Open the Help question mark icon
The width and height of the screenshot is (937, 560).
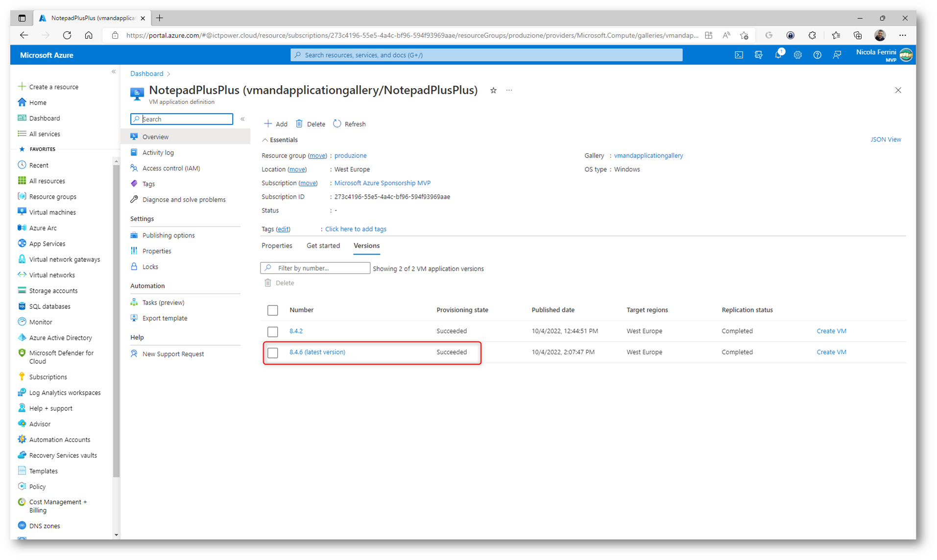(817, 55)
